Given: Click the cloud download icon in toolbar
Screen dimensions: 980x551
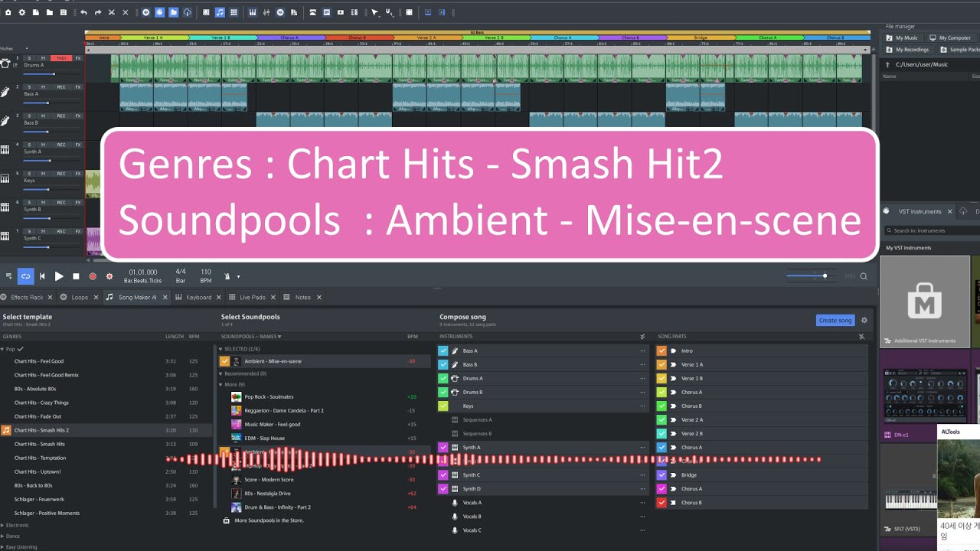Looking at the screenshot, I should point(188,12).
